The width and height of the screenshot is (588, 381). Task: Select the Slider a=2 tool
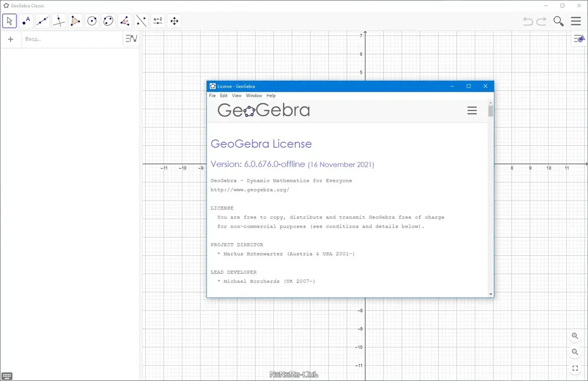point(158,21)
